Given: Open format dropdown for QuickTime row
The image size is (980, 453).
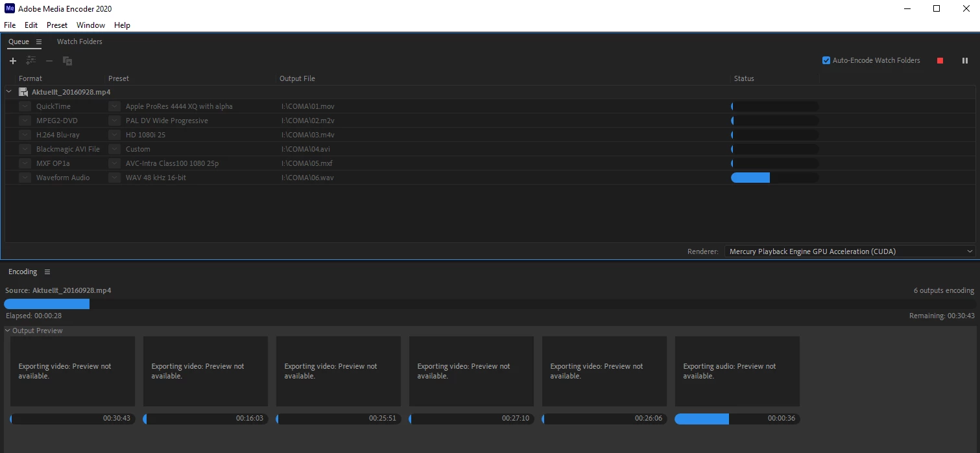Looking at the screenshot, I should tap(25, 106).
